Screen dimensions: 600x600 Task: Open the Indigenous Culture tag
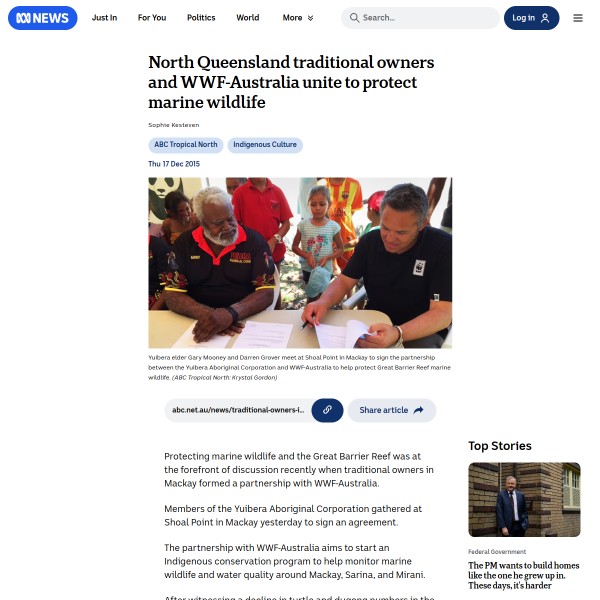pyautogui.click(x=265, y=145)
